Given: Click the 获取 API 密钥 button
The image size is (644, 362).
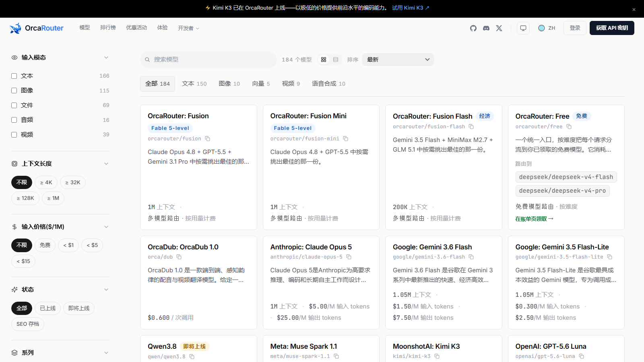Looking at the screenshot, I should [x=612, y=28].
